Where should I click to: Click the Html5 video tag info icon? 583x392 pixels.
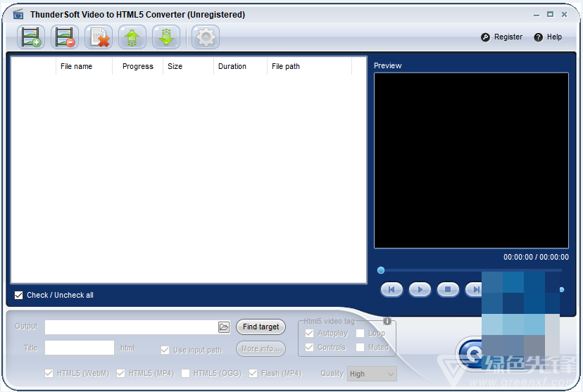(387, 321)
